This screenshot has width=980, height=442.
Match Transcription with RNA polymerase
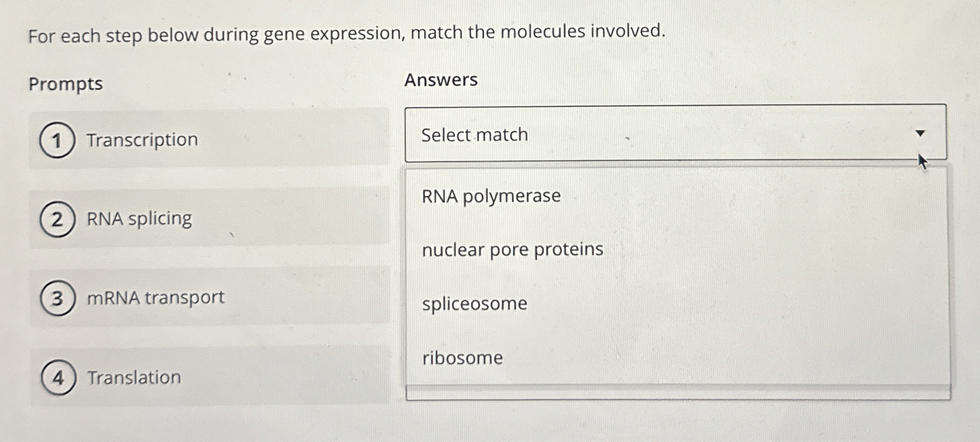point(490,196)
